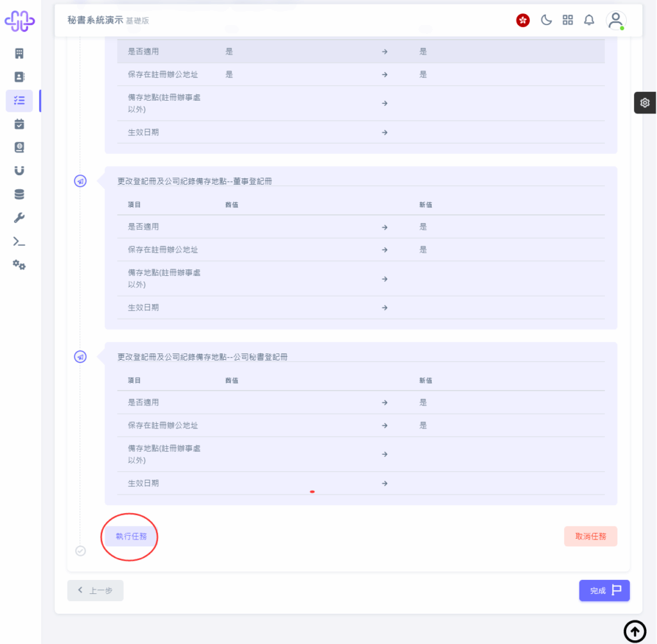The image size is (657, 644).
Task: Open the calendar check sidebar icon
Action: (19, 124)
